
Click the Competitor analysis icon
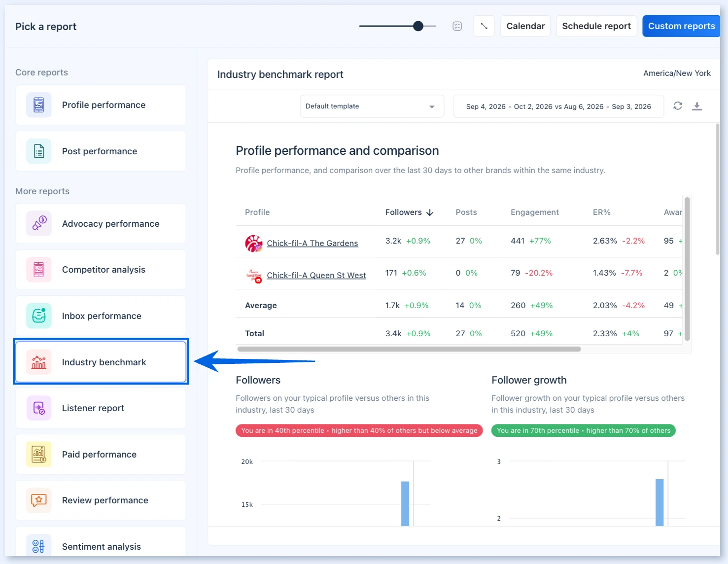pyautogui.click(x=39, y=270)
